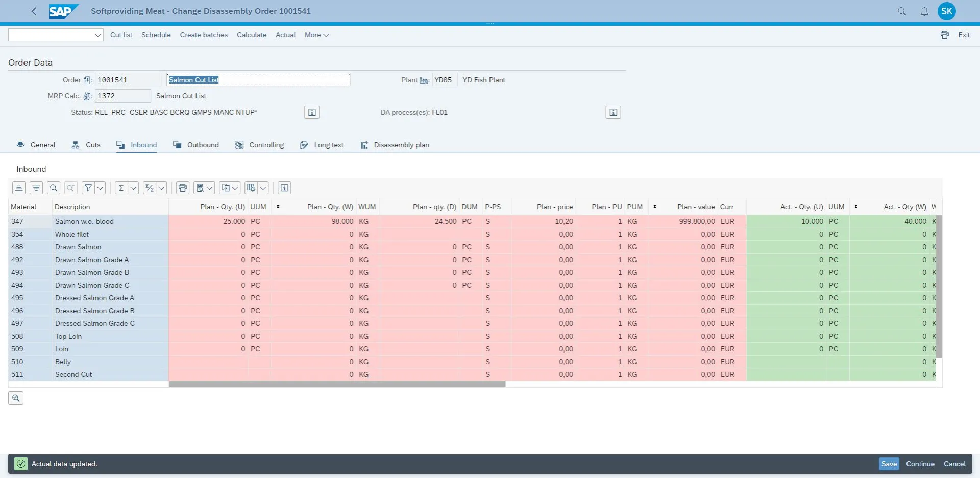The height and width of the screenshot is (478, 980).
Task: Open the Disassembly plan tab
Action: click(x=395, y=145)
